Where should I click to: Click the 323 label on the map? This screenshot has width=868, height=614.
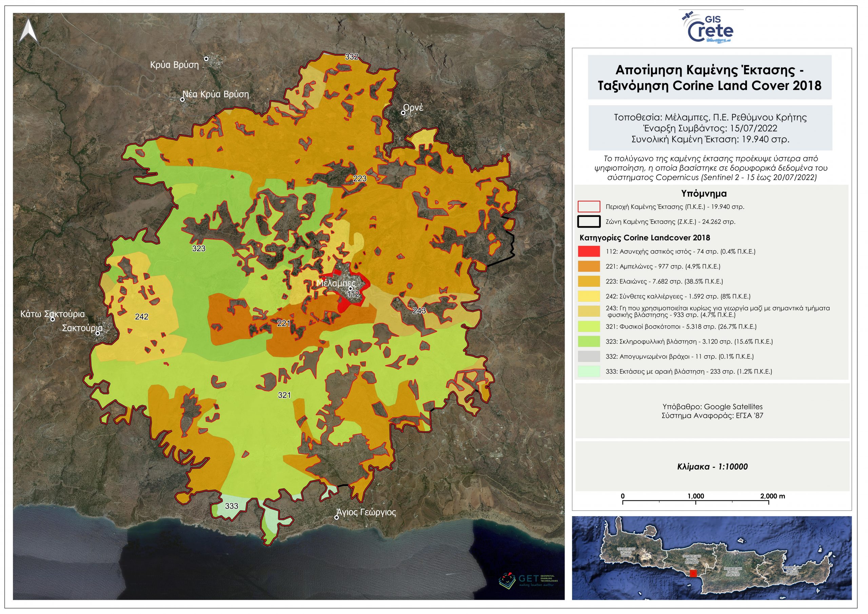198,249
